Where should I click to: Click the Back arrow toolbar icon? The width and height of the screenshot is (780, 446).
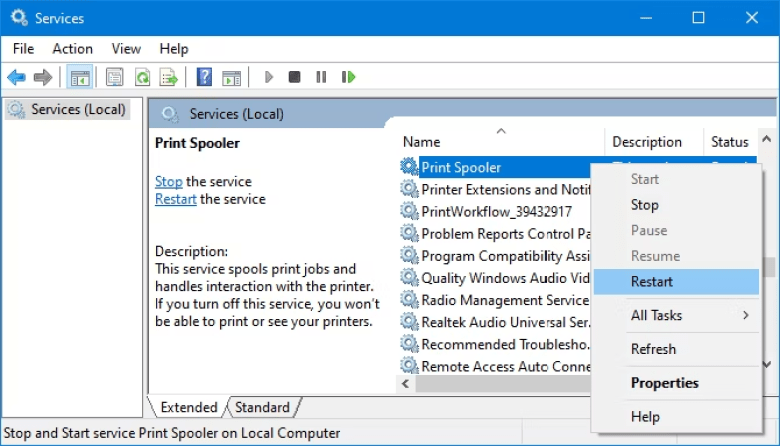[16, 77]
